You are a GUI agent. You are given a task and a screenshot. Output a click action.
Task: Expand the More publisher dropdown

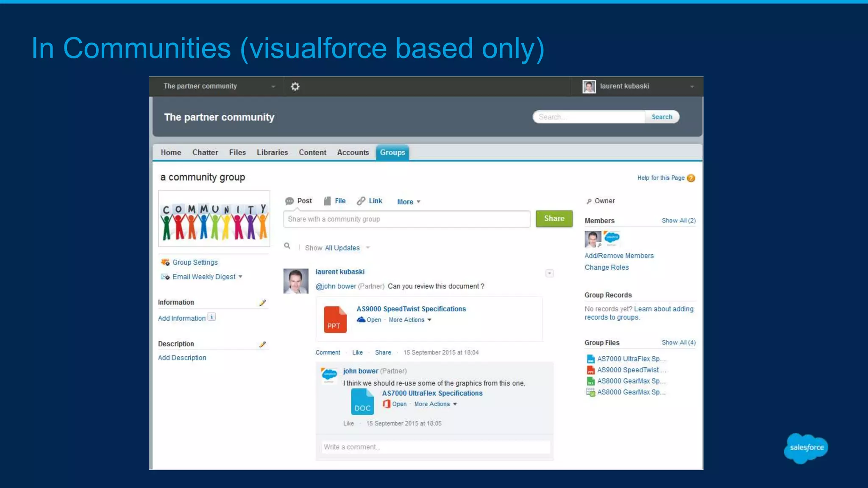[x=409, y=202]
